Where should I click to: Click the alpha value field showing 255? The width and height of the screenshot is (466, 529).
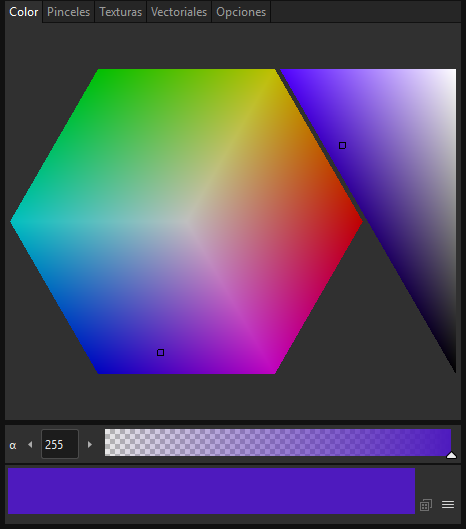pos(60,444)
